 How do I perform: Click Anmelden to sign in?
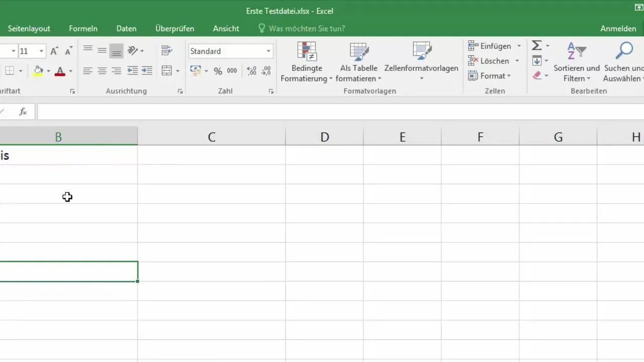(618, 29)
